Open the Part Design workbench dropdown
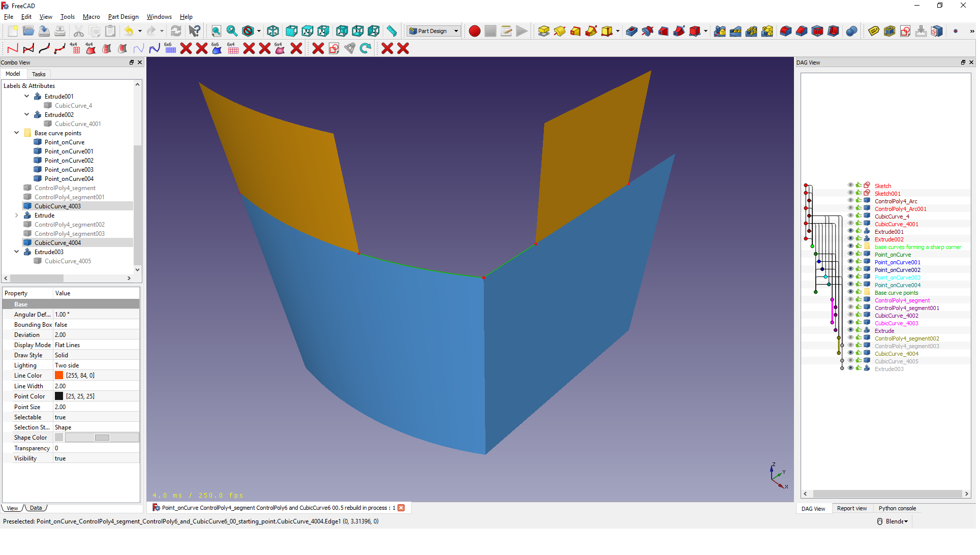This screenshot has width=980, height=555. click(456, 31)
